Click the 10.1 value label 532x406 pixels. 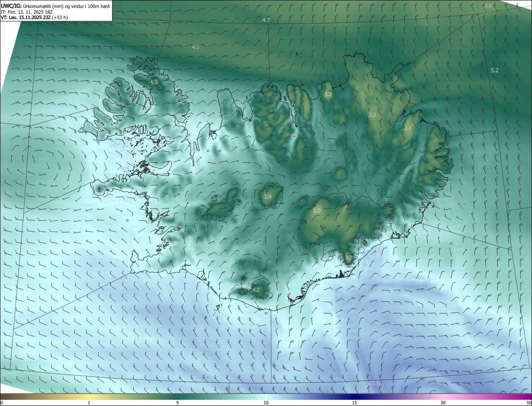point(139,339)
